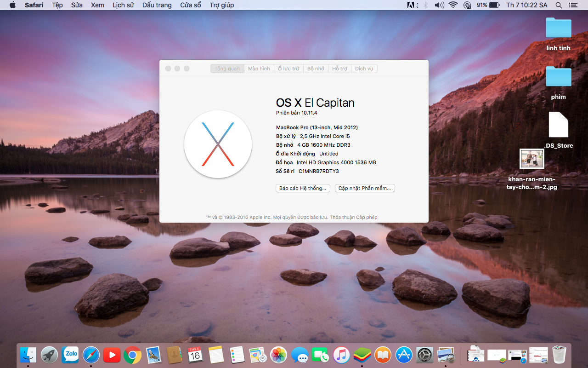Image resolution: width=588 pixels, height=368 pixels.
Task: Open the volume control in menu bar
Action: pyautogui.click(x=439, y=5)
